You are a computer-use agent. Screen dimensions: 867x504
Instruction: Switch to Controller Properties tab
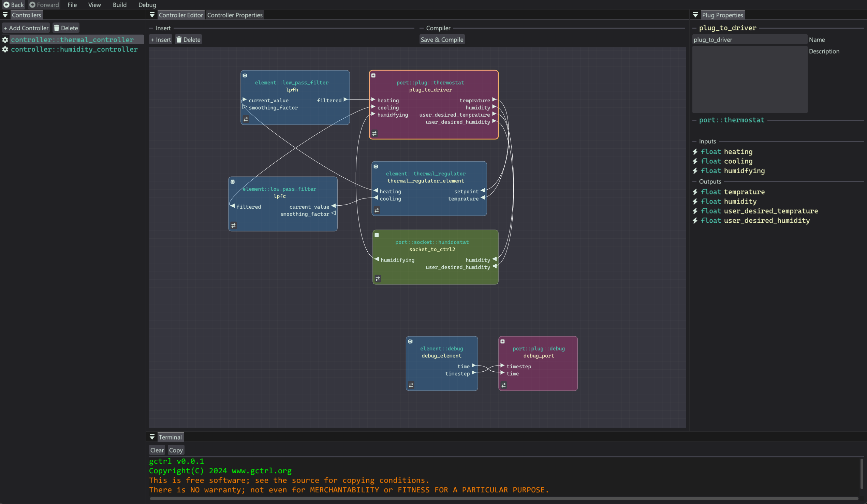tap(235, 15)
